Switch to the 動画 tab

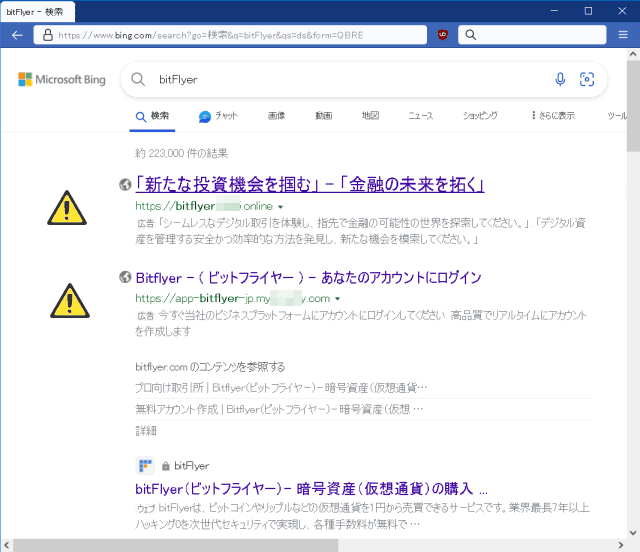click(x=324, y=116)
